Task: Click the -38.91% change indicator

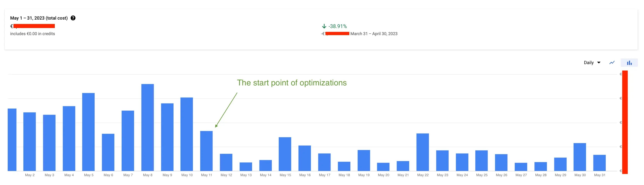Action: point(338,26)
